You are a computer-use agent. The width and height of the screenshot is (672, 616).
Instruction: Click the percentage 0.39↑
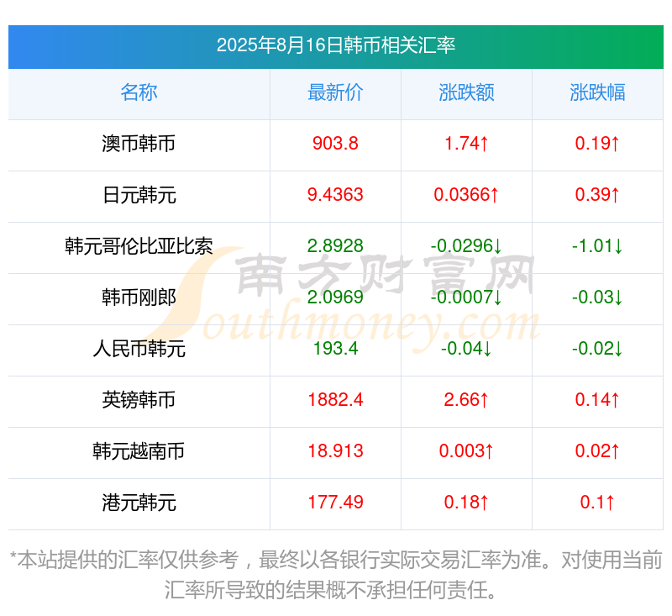(597, 195)
